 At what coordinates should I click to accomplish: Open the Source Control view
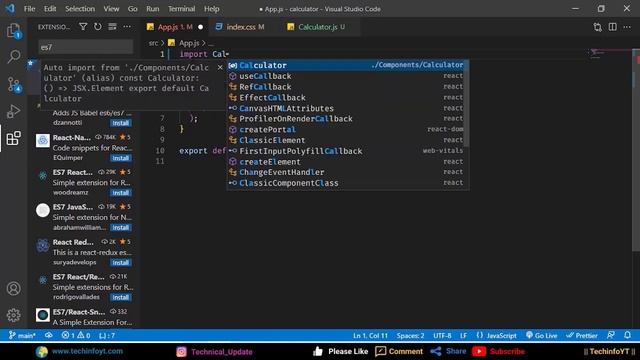click(13, 84)
